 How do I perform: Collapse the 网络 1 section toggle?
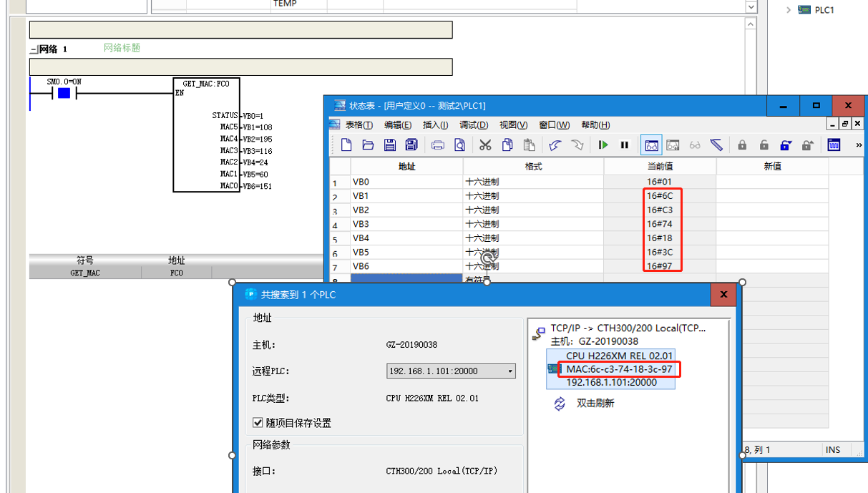33,49
